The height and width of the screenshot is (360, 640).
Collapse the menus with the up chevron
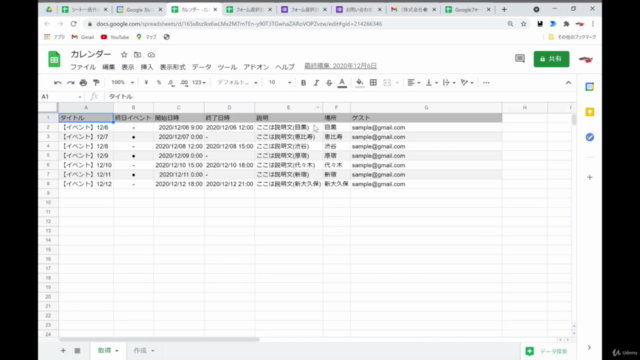(568, 82)
